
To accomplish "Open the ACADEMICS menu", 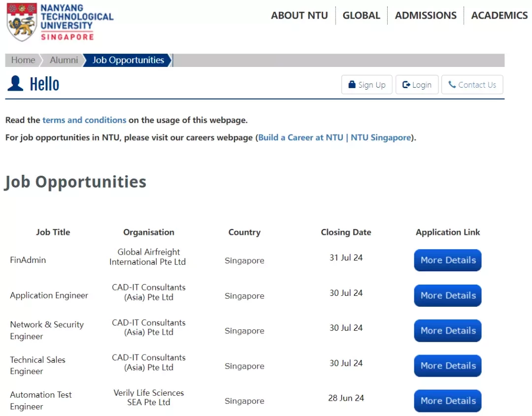I will [x=499, y=15].
